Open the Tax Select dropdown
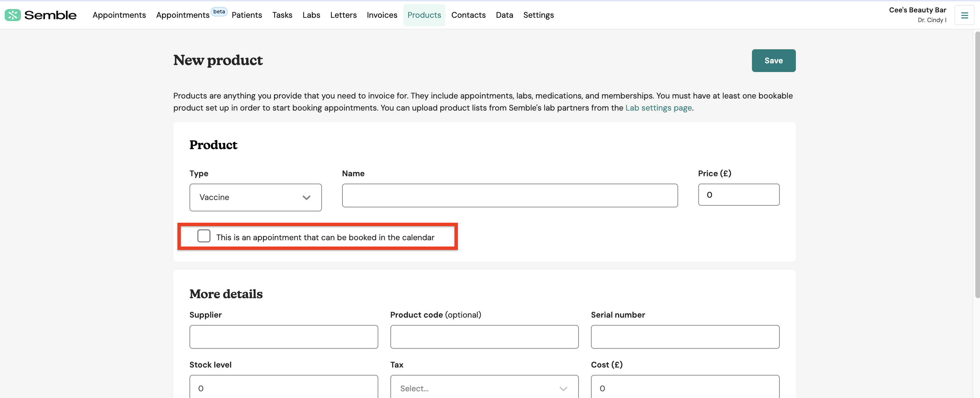The image size is (980, 398). click(484, 387)
